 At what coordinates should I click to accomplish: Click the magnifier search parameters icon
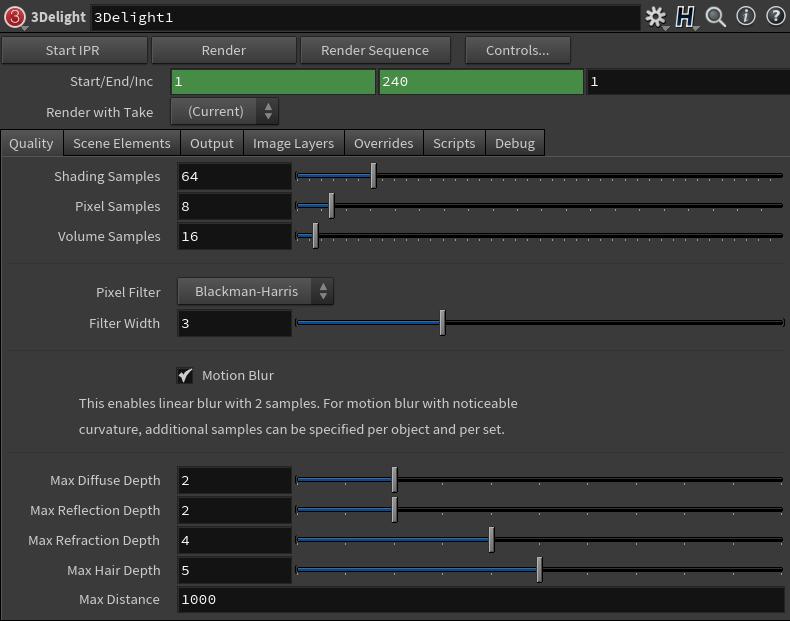point(716,17)
